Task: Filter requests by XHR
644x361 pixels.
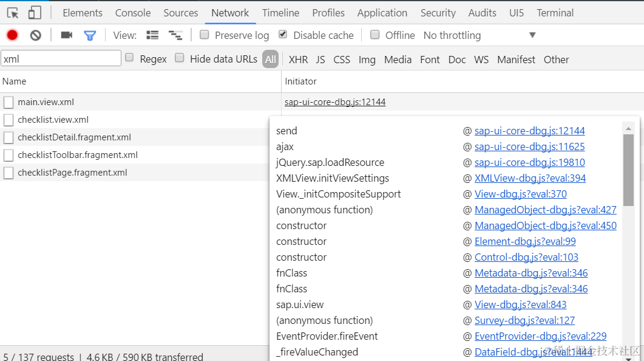Action: 298,60
